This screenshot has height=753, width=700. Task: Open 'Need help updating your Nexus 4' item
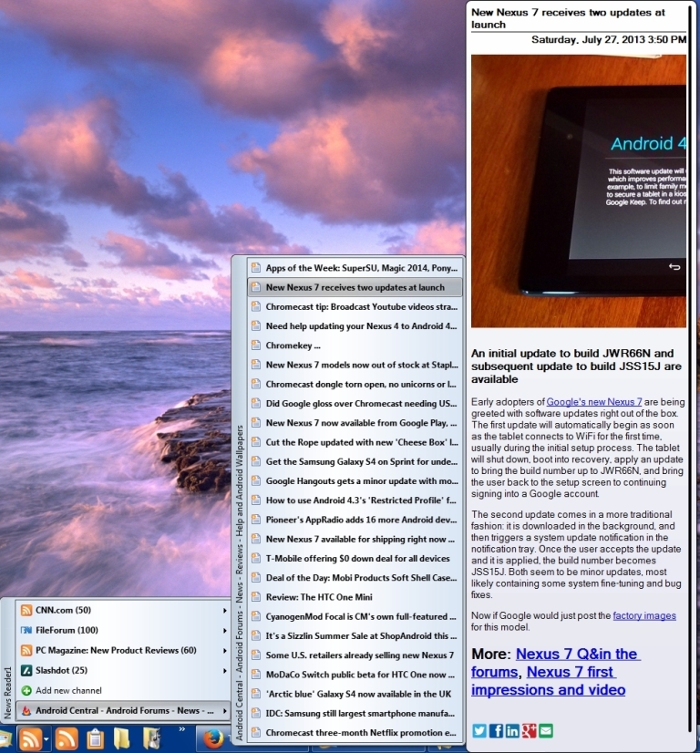(355, 326)
